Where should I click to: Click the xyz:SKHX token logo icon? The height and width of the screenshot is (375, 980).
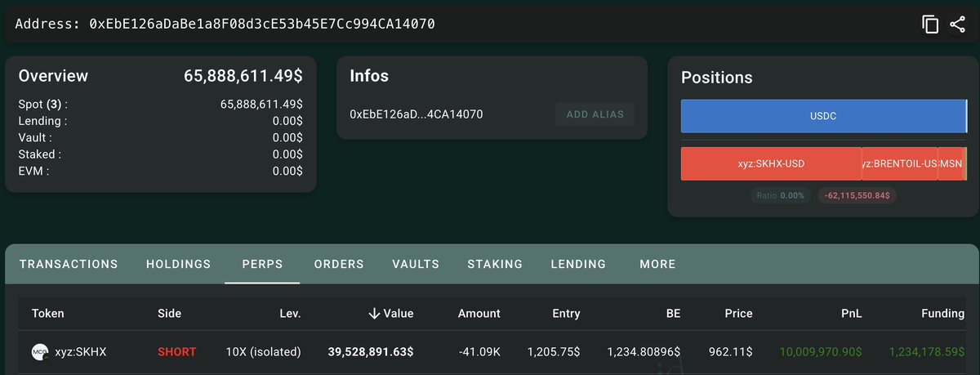pos(39,352)
